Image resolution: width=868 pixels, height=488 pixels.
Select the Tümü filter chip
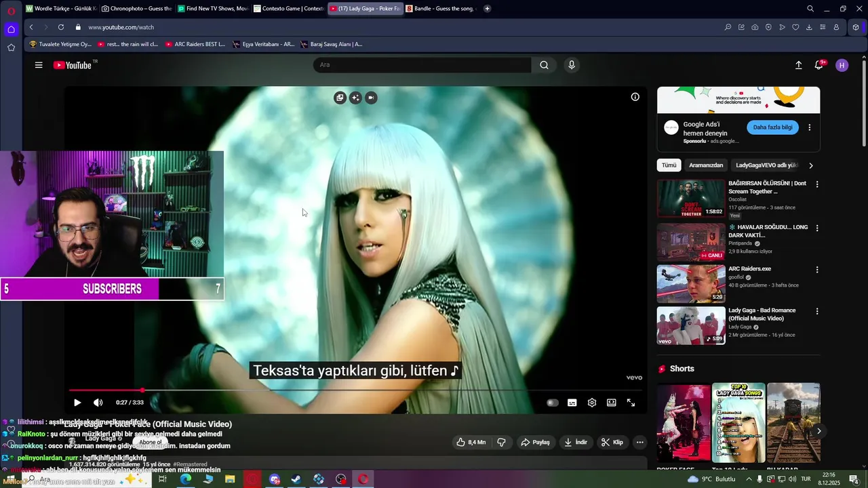click(x=669, y=165)
